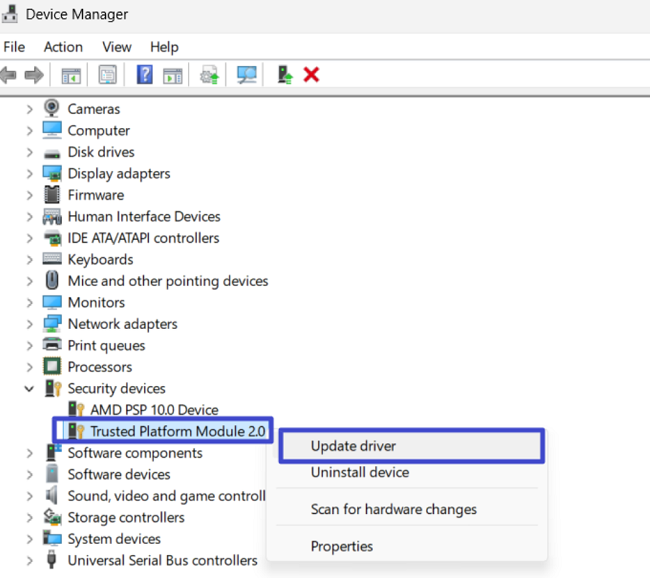Click the red X Uninstall device icon
This screenshot has width=650, height=578.
(311, 75)
